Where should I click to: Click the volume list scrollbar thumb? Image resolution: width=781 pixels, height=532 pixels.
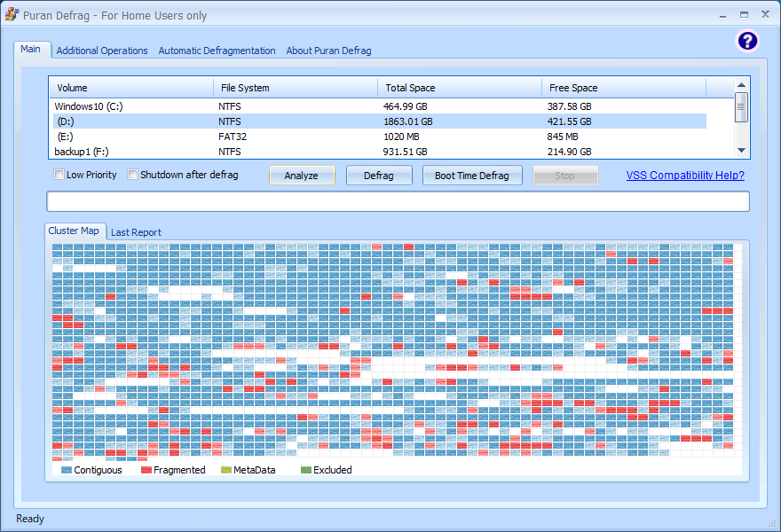pos(741,107)
